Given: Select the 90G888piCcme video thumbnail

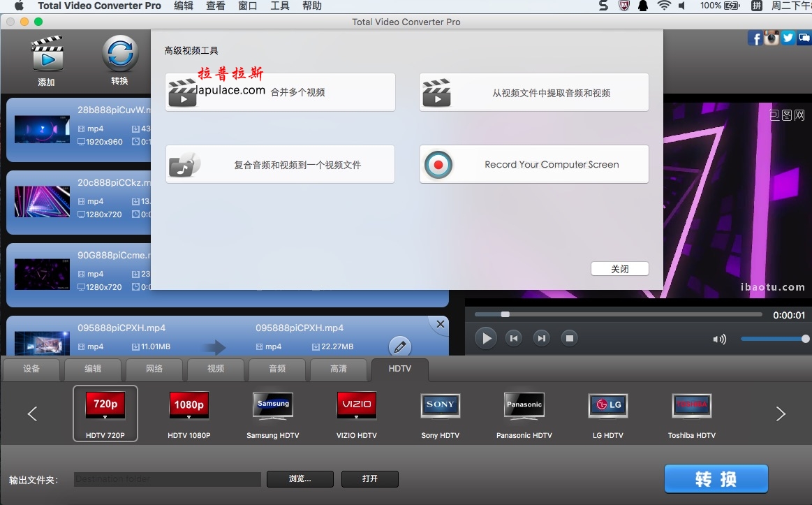Looking at the screenshot, I should pyautogui.click(x=42, y=274).
